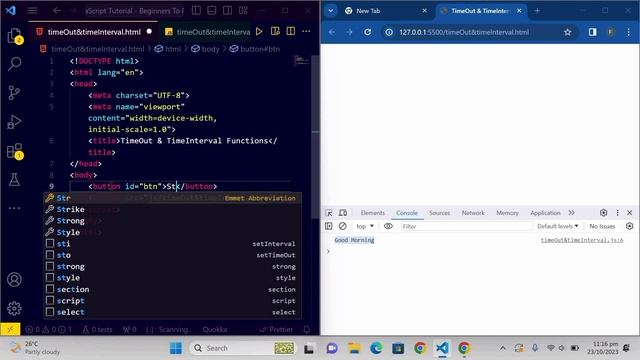
Task: Customize the editor layout
Action: [x=243, y=11]
